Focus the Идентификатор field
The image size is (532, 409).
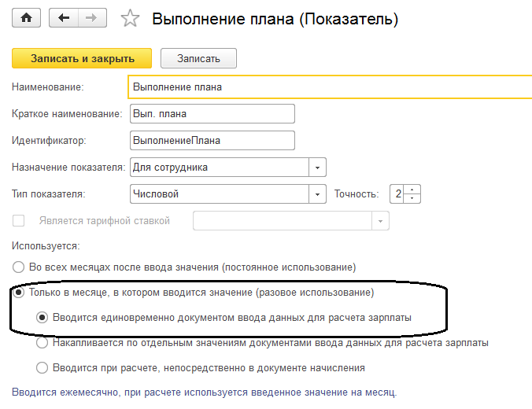click(x=211, y=141)
